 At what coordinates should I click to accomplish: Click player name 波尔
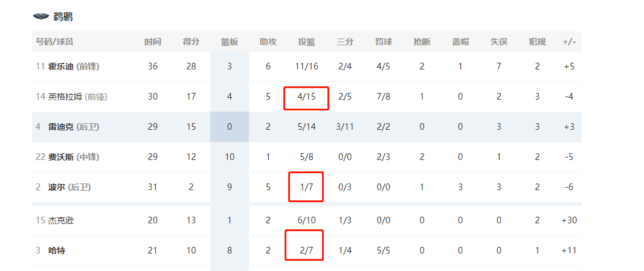point(57,187)
